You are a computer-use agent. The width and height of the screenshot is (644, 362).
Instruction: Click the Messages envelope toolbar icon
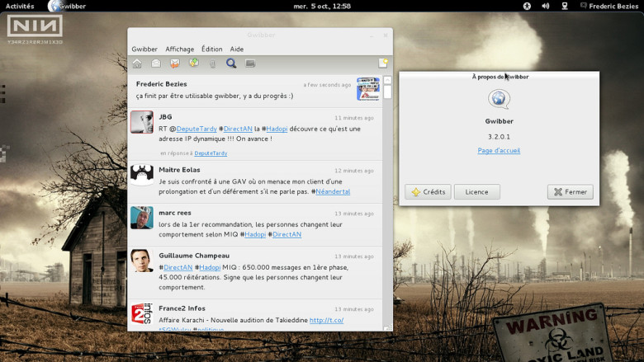tap(156, 63)
